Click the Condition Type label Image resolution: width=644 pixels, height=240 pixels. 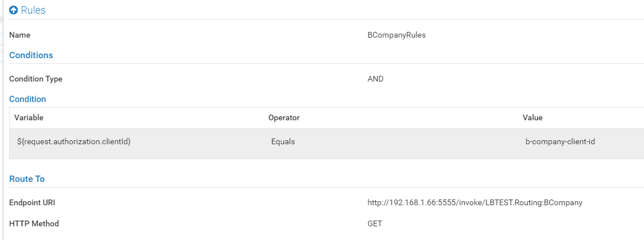coord(36,79)
